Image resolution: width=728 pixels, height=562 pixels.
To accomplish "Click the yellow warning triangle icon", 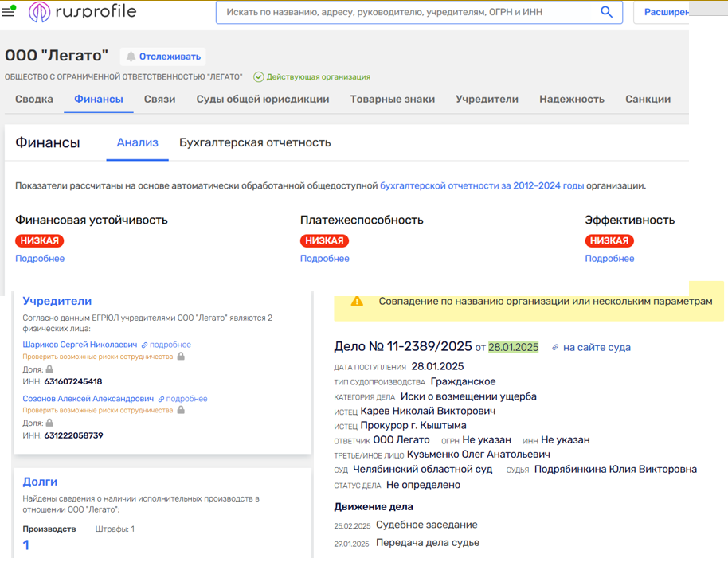I will (357, 302).
